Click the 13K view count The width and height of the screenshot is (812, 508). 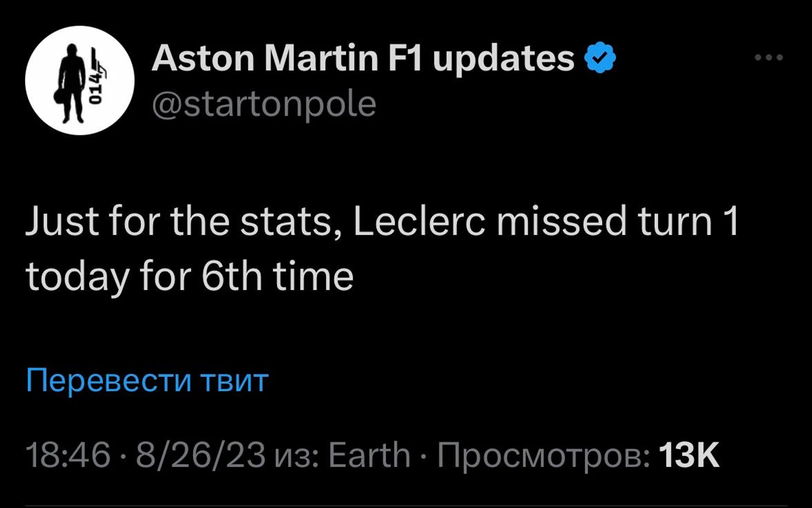689,455
